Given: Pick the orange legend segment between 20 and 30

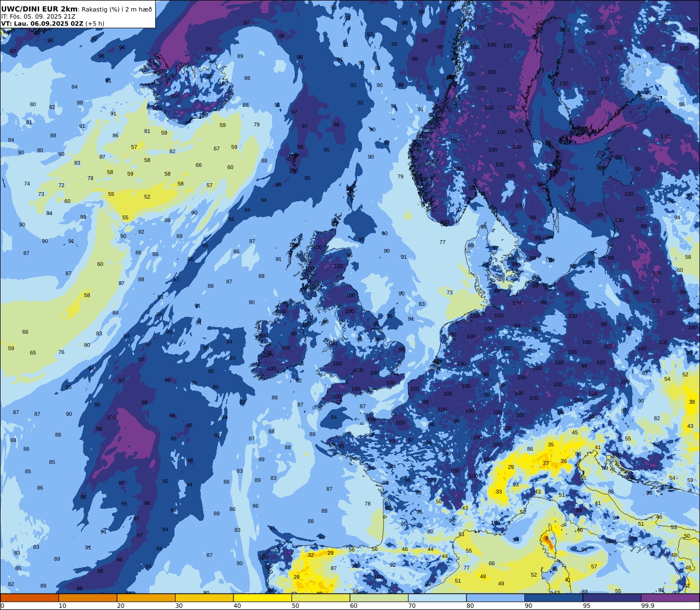Looking at the screenshot, I should (146, 598).
